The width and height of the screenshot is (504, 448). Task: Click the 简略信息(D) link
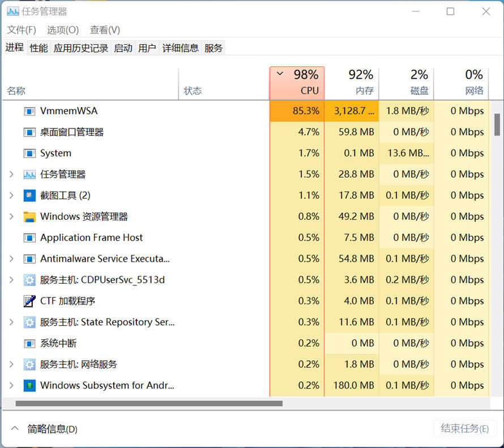coord(52,429)
